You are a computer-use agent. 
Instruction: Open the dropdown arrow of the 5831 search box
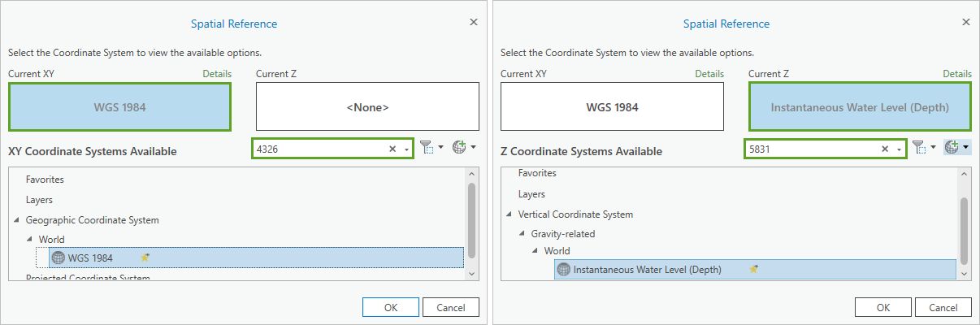point(898,149)
